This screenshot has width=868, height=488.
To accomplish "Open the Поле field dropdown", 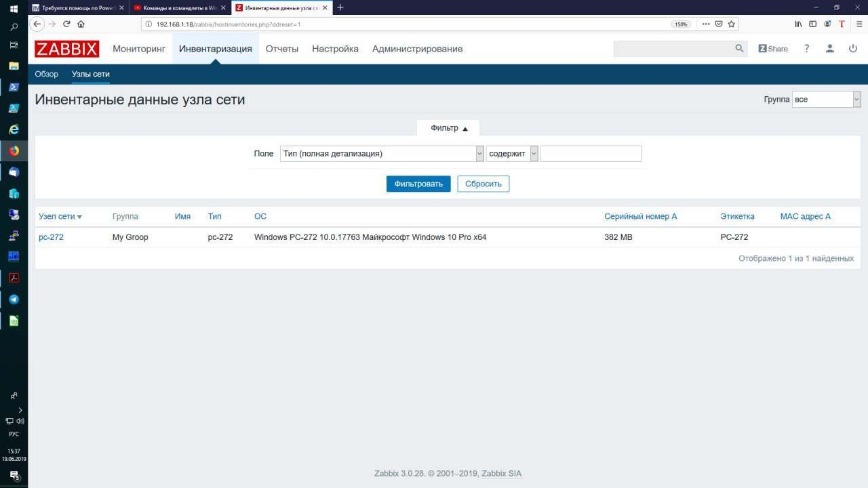I will (382, 154).
